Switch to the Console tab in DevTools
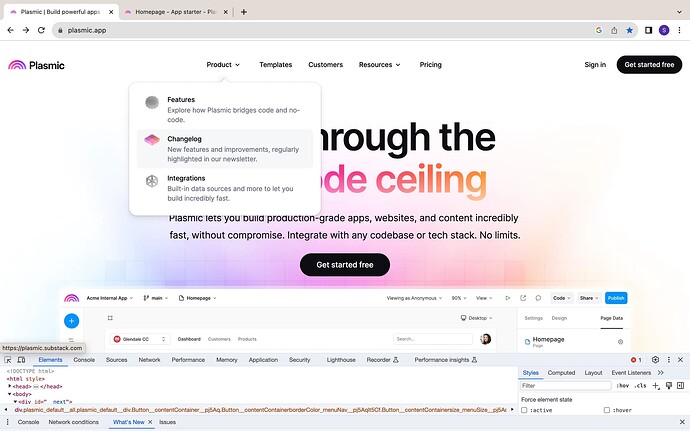Image resolution: width=690 pixels, height=431 pixels. (x=84, y=360)
